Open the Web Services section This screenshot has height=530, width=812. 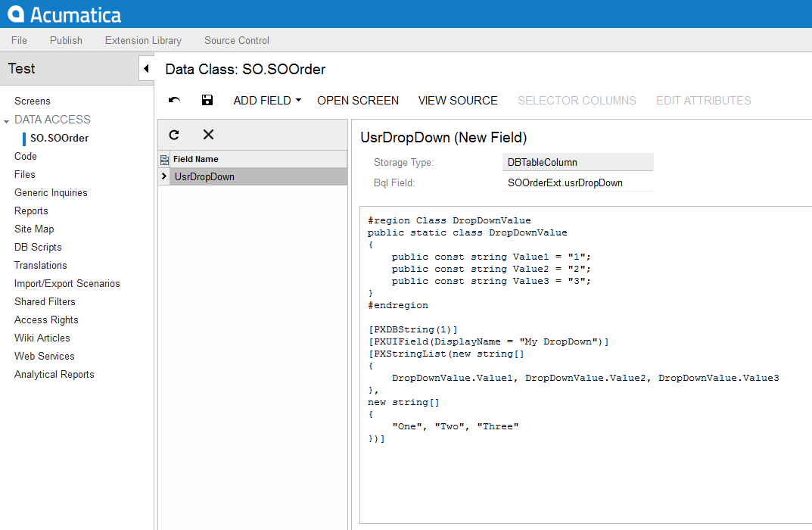[44, 356]
